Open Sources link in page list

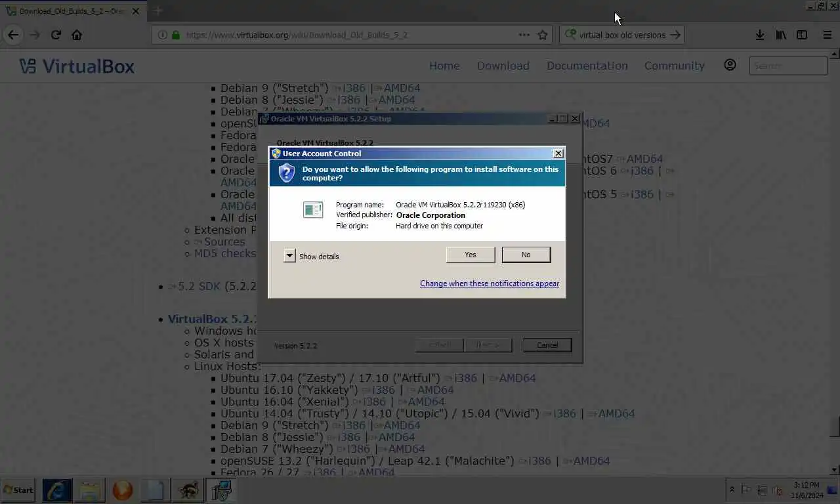(220, 241)
